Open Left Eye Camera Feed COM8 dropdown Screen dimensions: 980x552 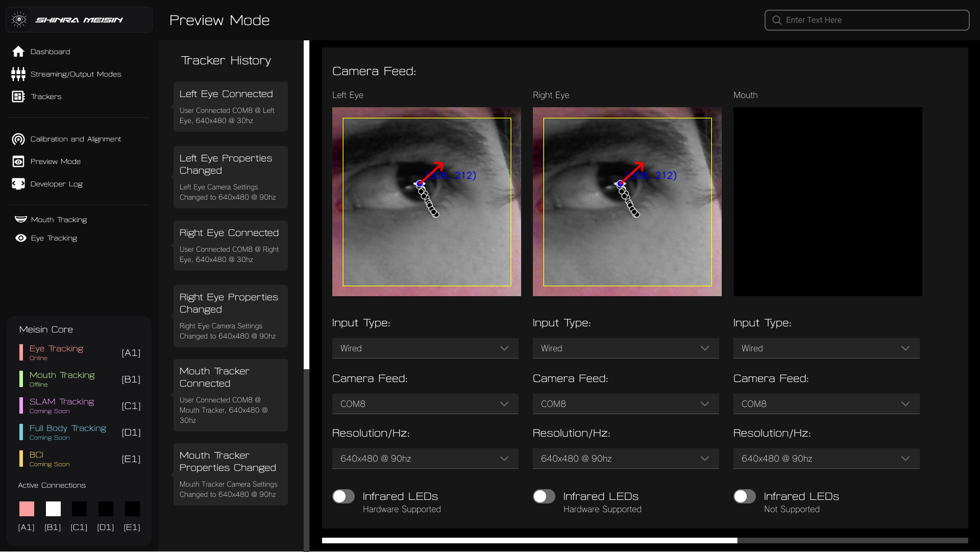tap(425, 404)
